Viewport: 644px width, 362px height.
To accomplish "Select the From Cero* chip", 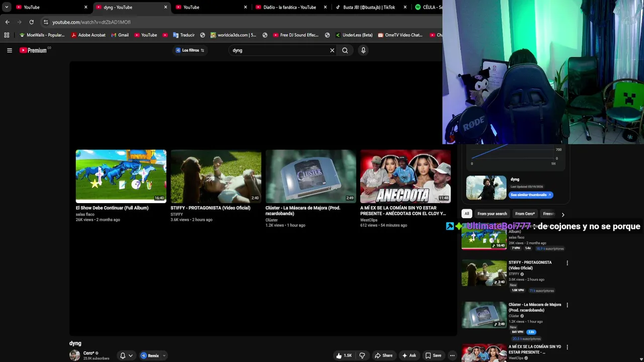I will (525, 214).
